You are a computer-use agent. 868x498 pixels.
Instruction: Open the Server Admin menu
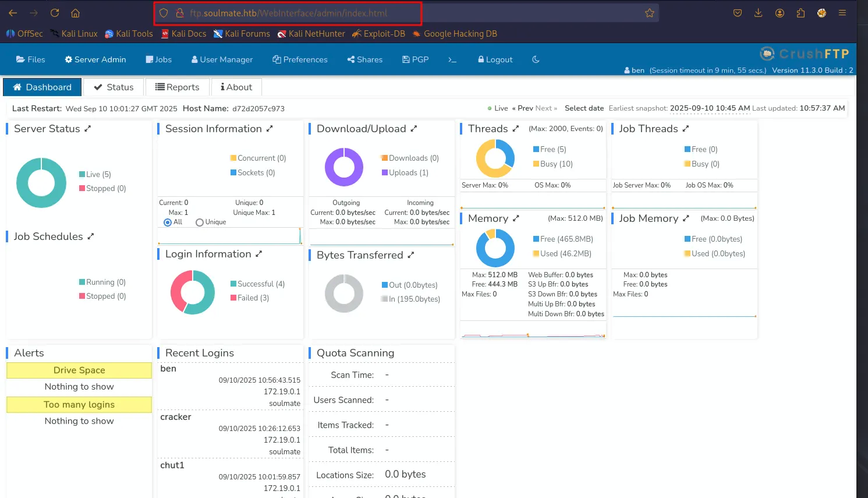[95, 59]
